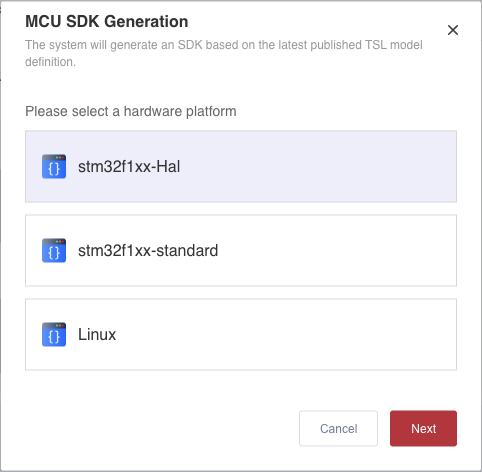Click the stm32f1xx-Hal text label
Screen dimensions: 482x472
click(x=129, y=166)
